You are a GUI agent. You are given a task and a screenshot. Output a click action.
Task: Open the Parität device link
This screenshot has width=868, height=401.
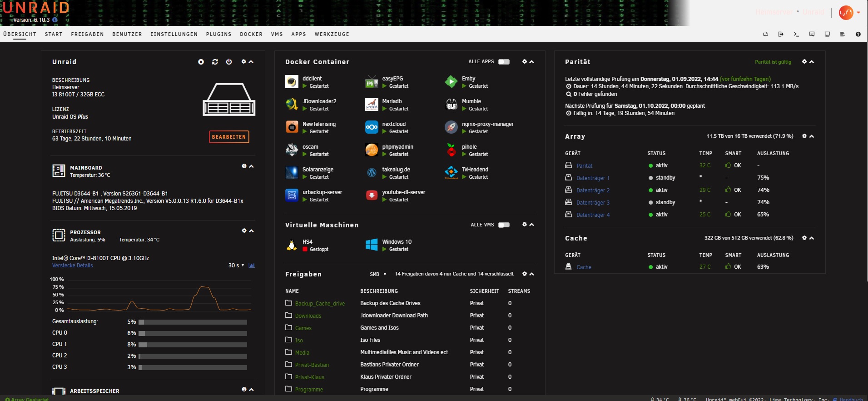click(x=584, y=166)
